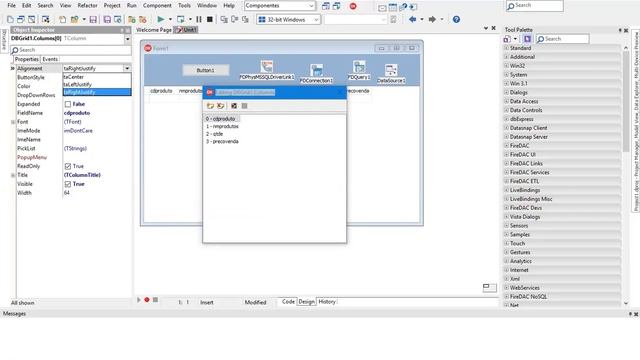Expand the Font property node
640x360 pixels.
click(x=13, y=122)
